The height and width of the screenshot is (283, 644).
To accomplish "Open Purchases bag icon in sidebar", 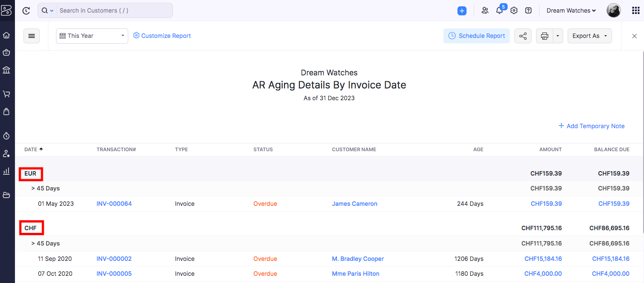I will 6,111.
